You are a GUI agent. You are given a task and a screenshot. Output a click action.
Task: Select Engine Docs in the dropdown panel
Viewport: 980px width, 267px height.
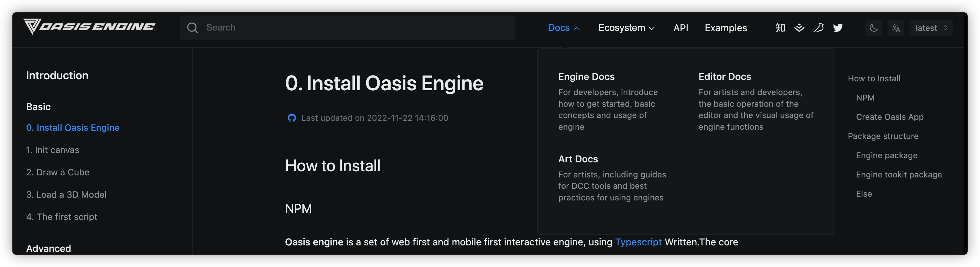coord(586,77)
